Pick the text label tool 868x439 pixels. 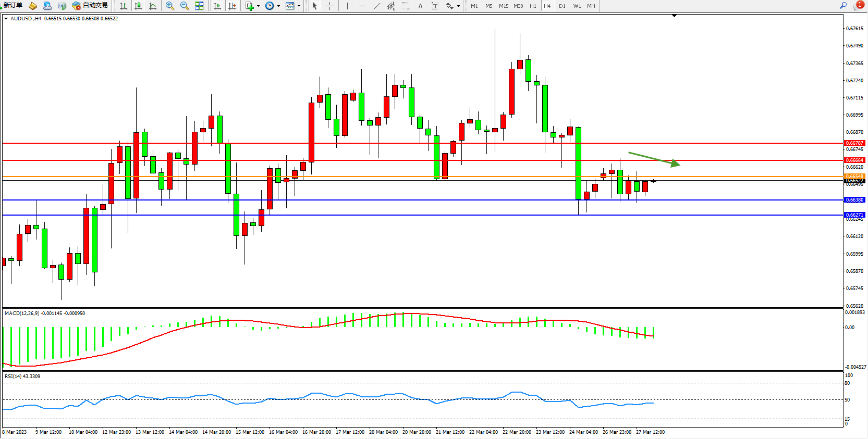click(x=435, y=6)
